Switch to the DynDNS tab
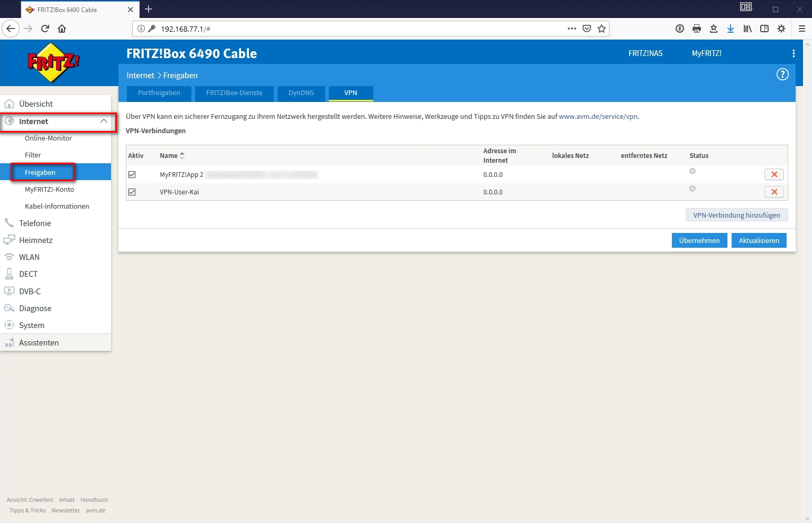The width and height of the screenshot is (812, 523). 301,93
